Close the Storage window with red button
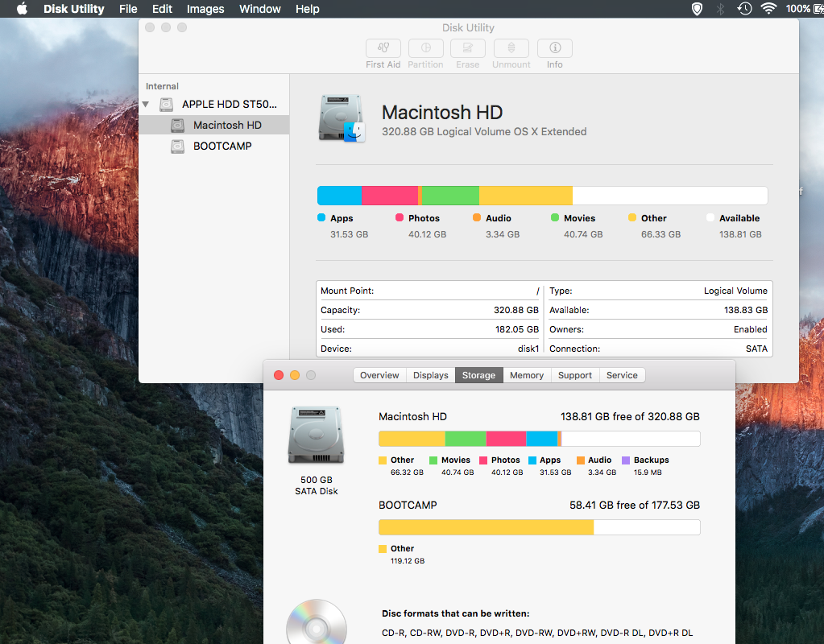824x644 pixels. pyautogui.click(x=279, y=375)
